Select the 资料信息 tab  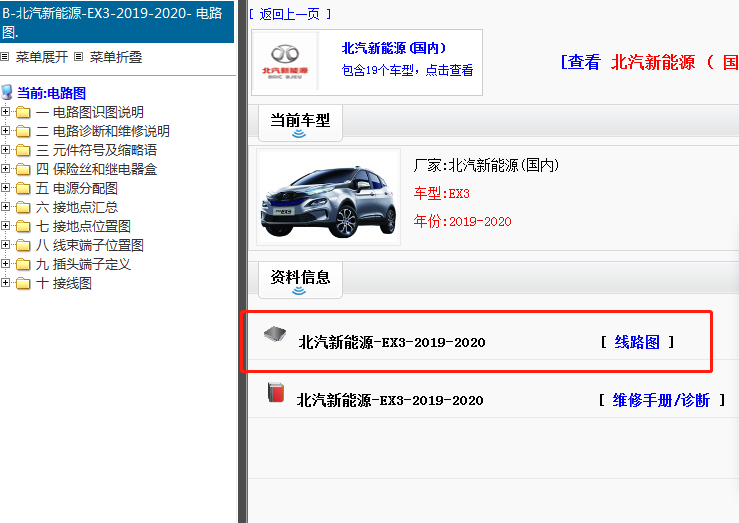point(299,277)
